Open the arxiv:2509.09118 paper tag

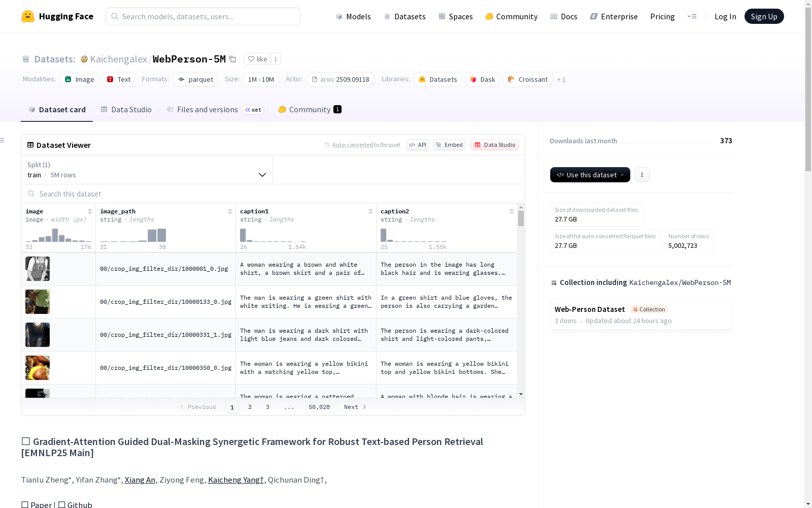(341, 79)
